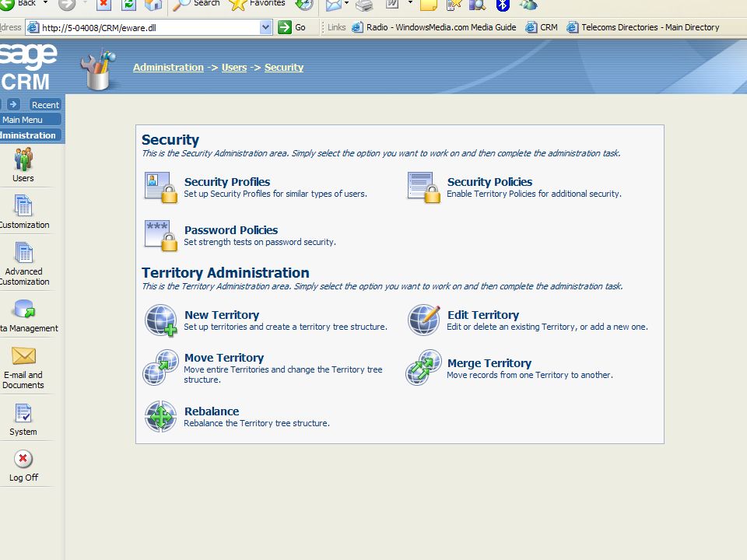Click the browser Mail icon
This screenshot has width=747, height=560.
click(334, 5)
